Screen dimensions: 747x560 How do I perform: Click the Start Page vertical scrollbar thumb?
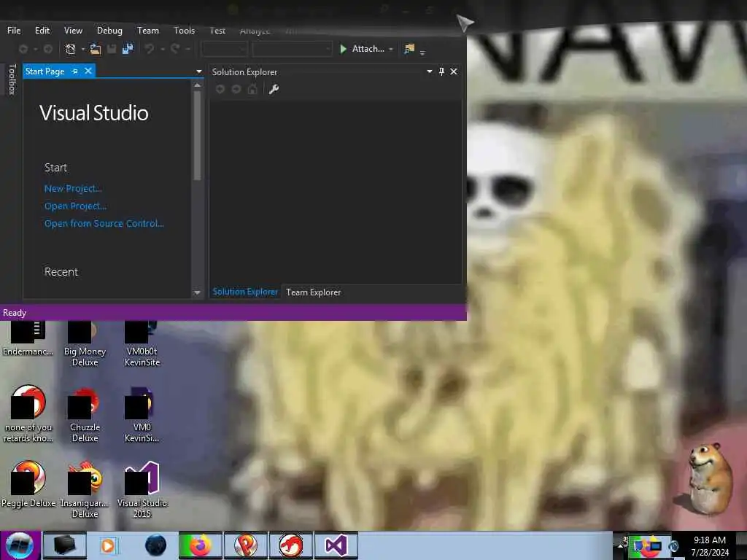click(x=197, y=136)
